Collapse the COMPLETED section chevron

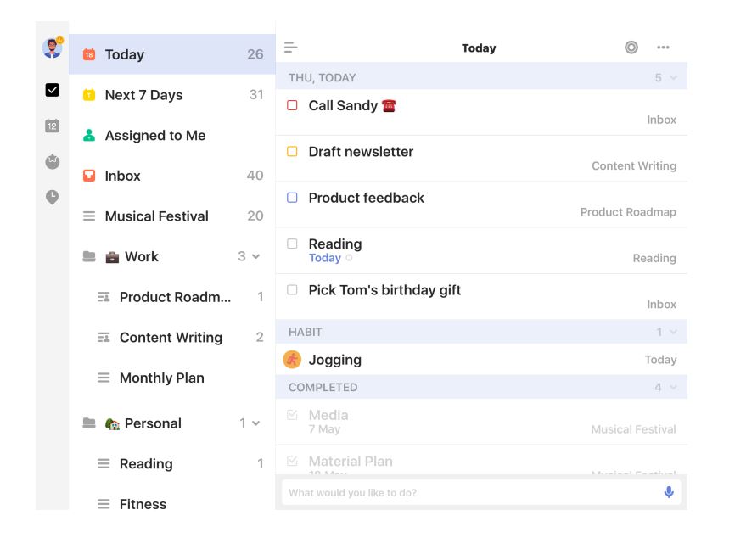(x=674, y=388)
